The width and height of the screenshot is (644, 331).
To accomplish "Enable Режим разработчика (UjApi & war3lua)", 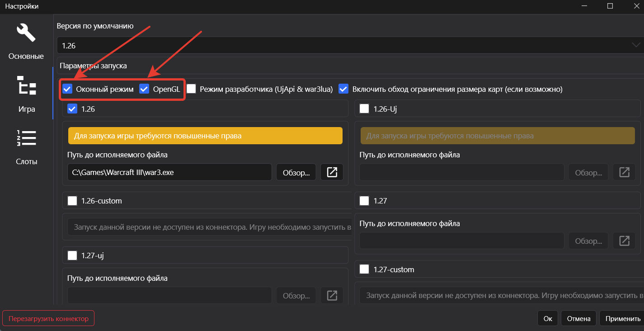I will coord(191,89).
